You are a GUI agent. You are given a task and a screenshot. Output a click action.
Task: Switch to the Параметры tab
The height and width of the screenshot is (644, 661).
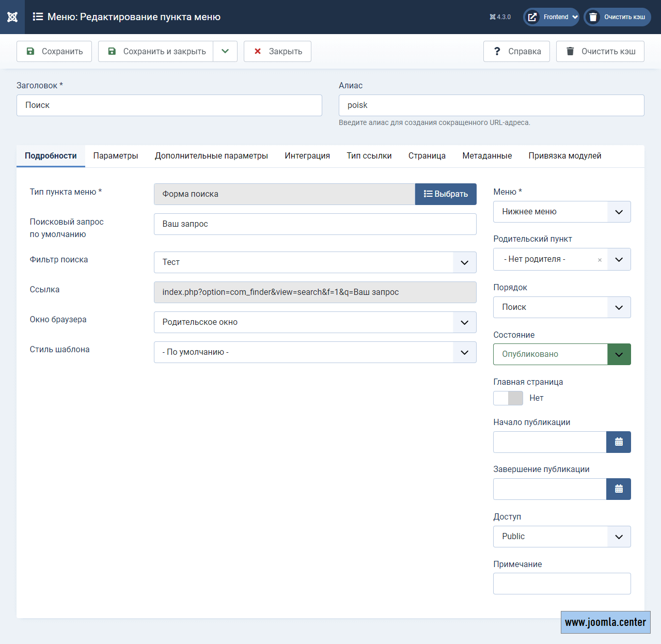[116, 156]
